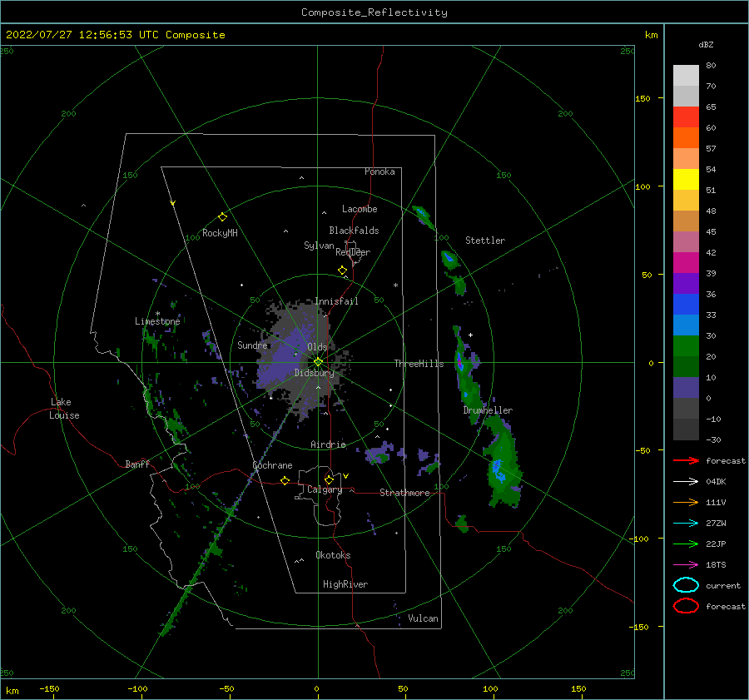Viewport: 749px width, 700px height.
Task: Select the Limestone label
Action: [x=157, y=321]
